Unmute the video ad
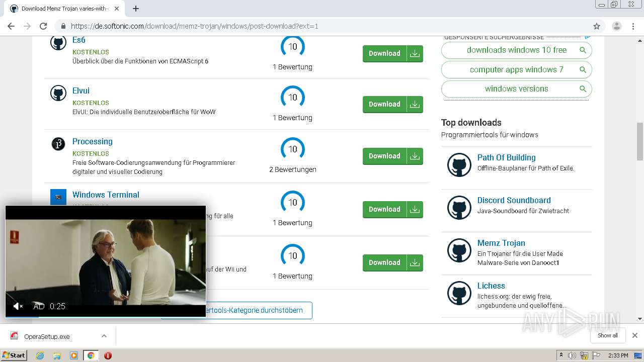The height and width of the screenshot is (362, 644). [18, 306]
